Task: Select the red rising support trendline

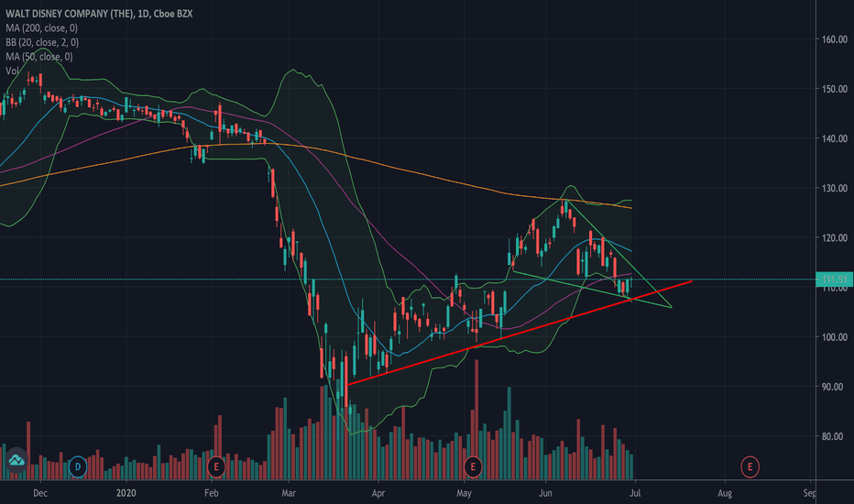Action: 520,333
